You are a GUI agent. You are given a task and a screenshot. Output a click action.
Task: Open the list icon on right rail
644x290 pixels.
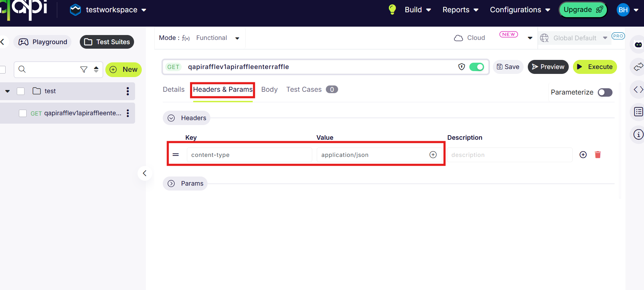pyautogui.click(x=638, y=112)
